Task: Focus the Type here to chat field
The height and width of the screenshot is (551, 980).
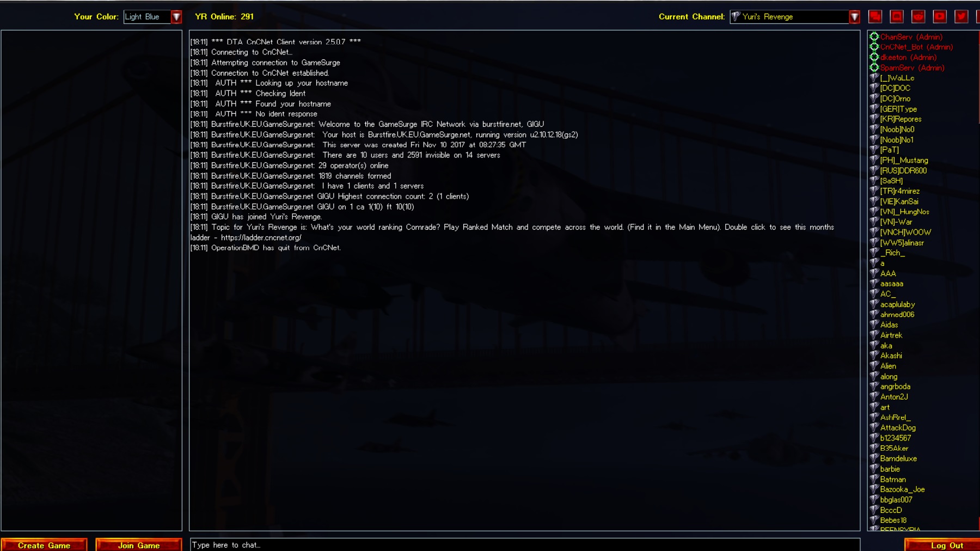Action: pyautogui.click(x=525, y=544)
